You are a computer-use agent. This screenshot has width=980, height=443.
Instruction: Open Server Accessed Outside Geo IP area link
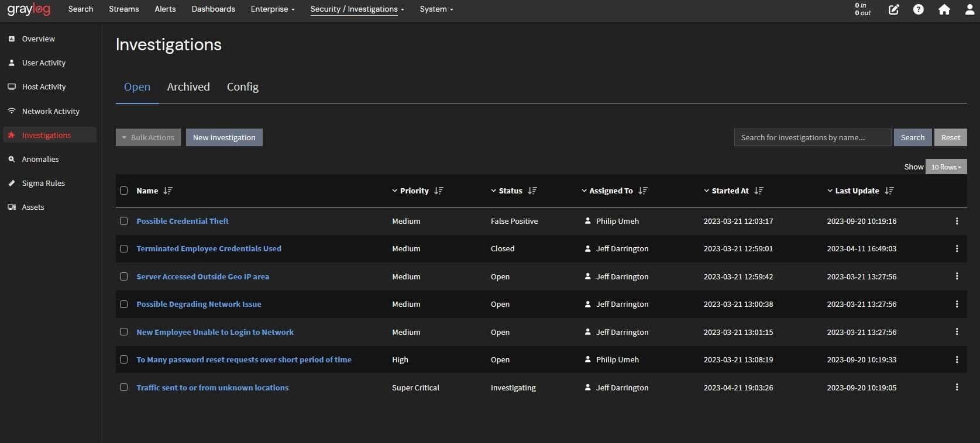point(202,276)
